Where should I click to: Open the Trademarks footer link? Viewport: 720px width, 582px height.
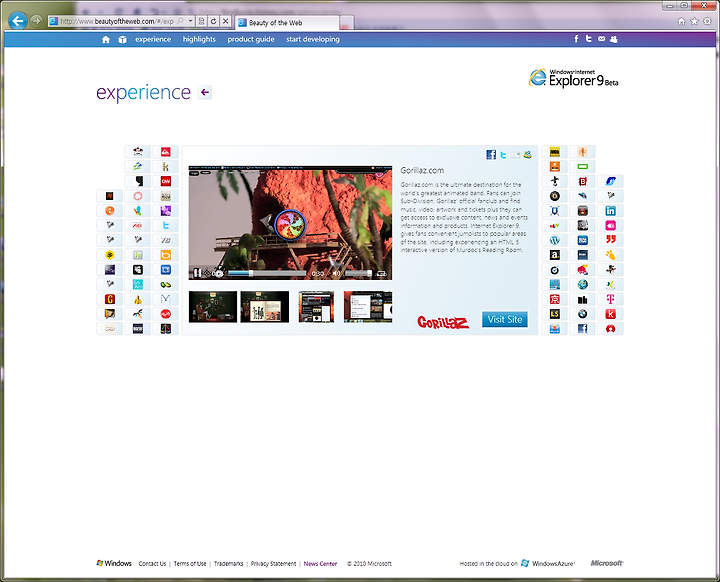pos(228,564)
